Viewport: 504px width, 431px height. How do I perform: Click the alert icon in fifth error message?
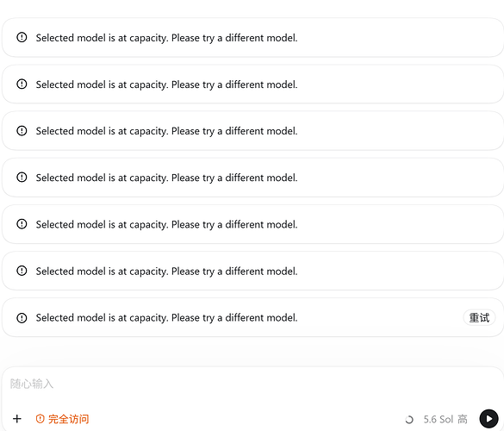pos(22,224)
